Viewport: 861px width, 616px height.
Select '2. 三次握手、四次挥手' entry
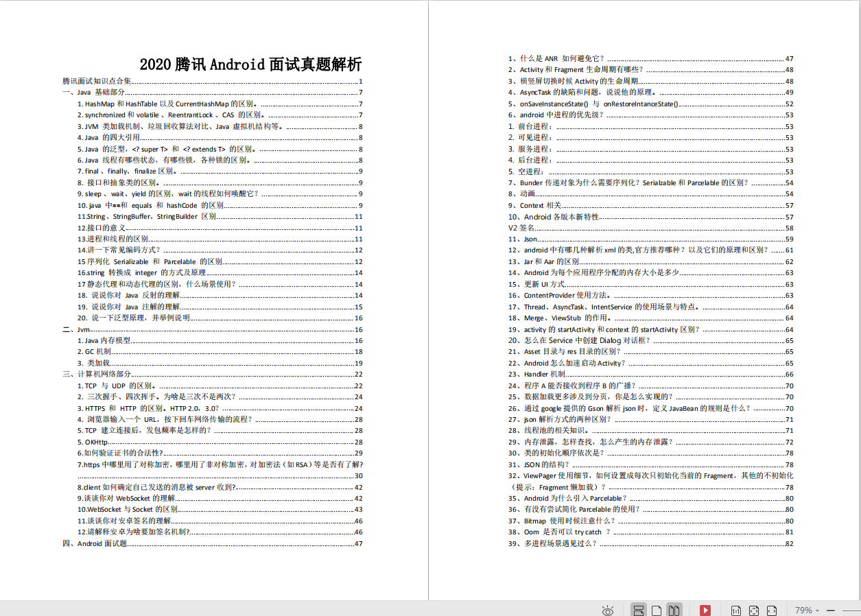point(220,396)
